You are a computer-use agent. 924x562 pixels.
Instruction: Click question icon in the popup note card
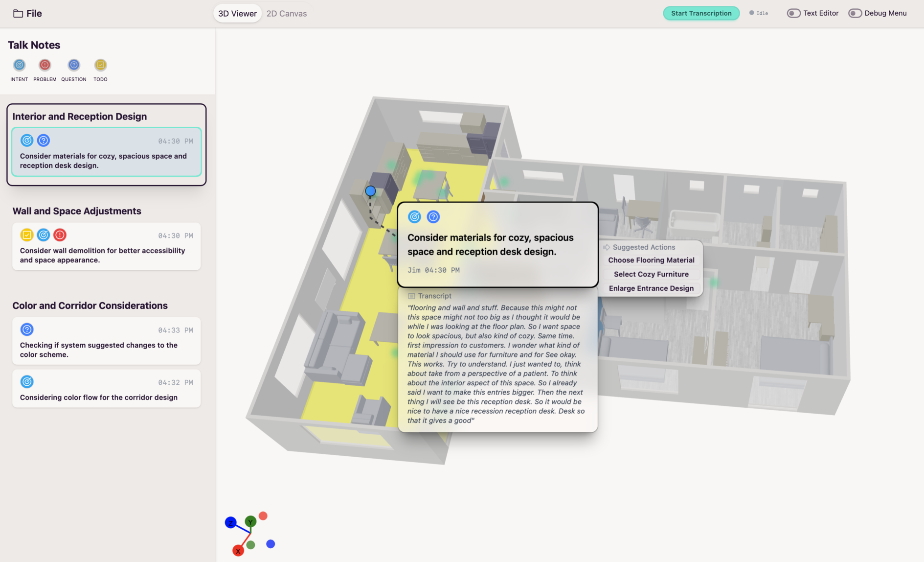tap(433, 217)
